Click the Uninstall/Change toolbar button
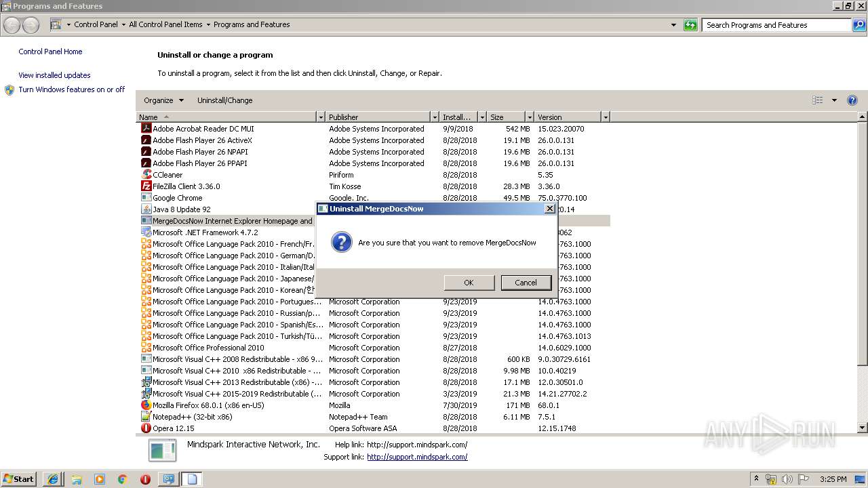Viewport: 868px width, 488px height. pyautogui.click(x=224, y=100)
